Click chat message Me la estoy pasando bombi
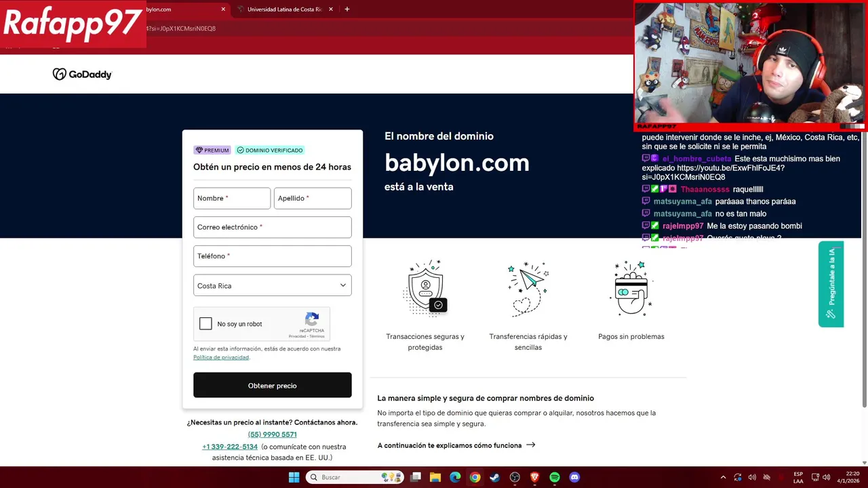Screen dimensions: 868x488 point(754,226)
